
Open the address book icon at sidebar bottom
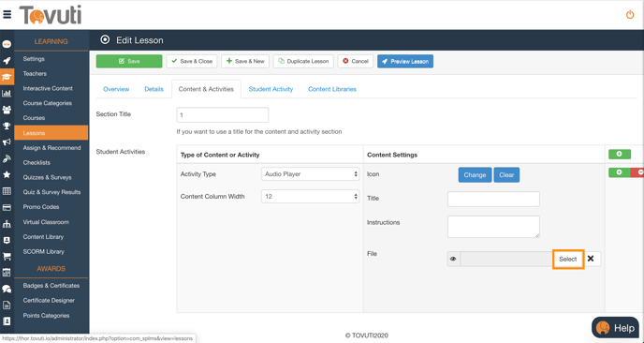coord(7,321)
